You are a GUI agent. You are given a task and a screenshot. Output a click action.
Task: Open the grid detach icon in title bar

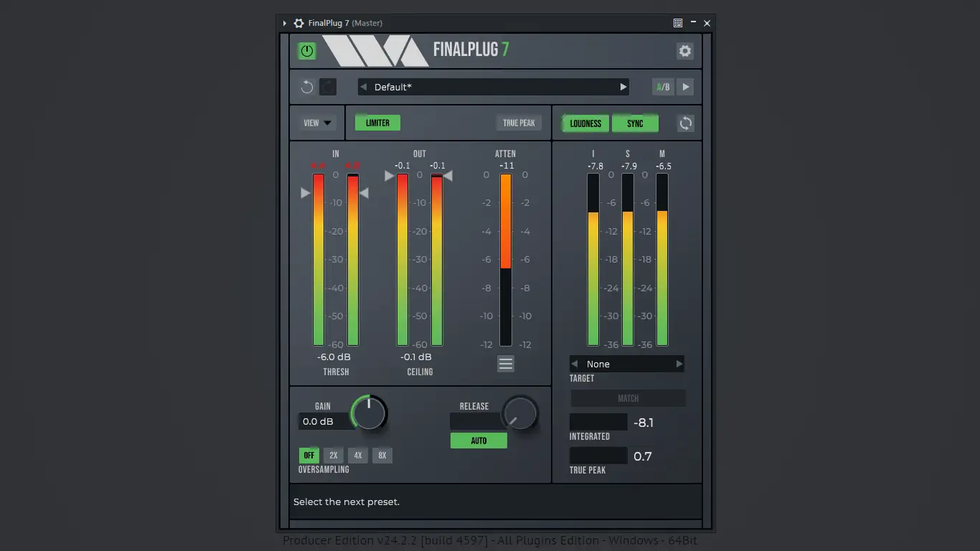point(678,23)
